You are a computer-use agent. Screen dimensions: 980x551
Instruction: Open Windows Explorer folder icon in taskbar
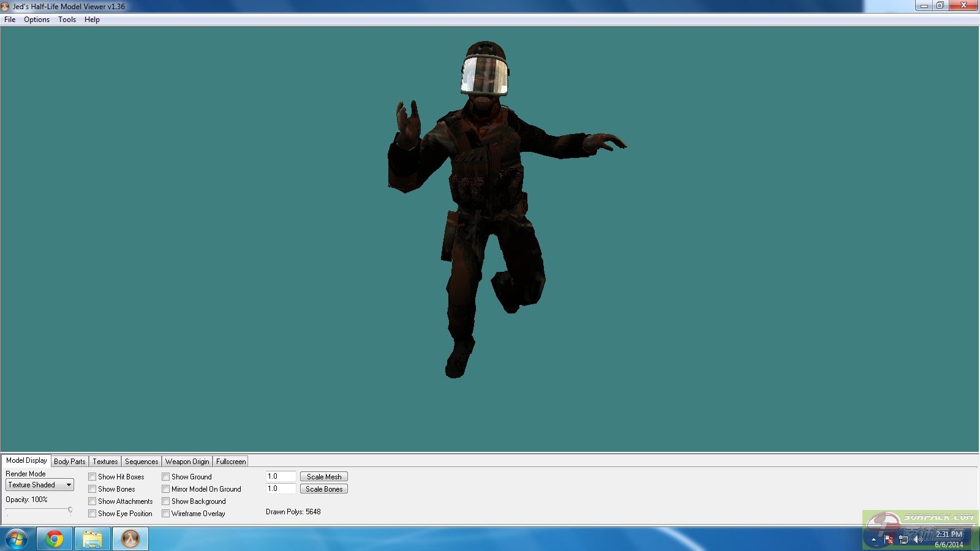point(92,539)
